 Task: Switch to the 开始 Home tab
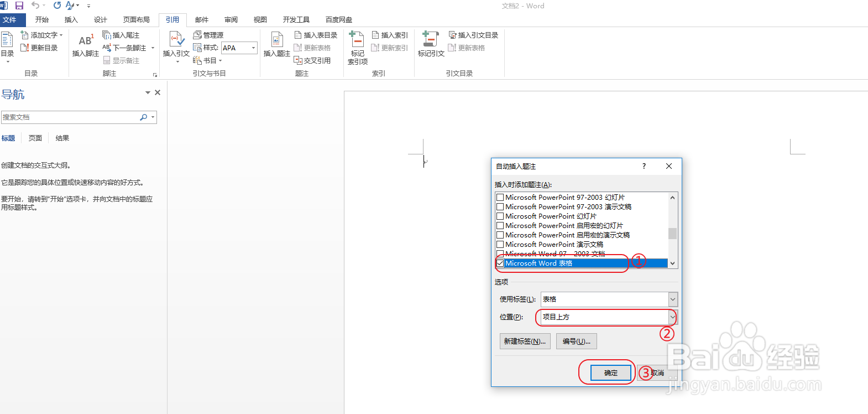click(42, 19)
